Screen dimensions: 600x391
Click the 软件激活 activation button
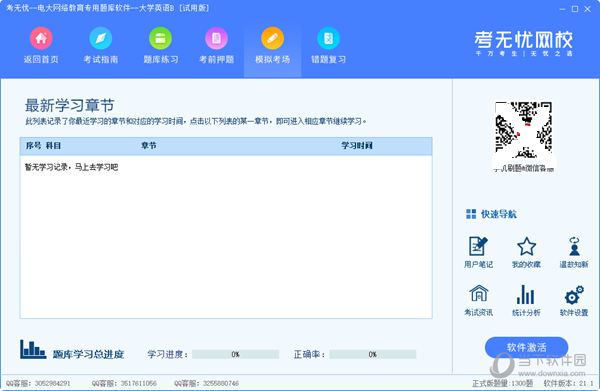(x=526, y=347)
